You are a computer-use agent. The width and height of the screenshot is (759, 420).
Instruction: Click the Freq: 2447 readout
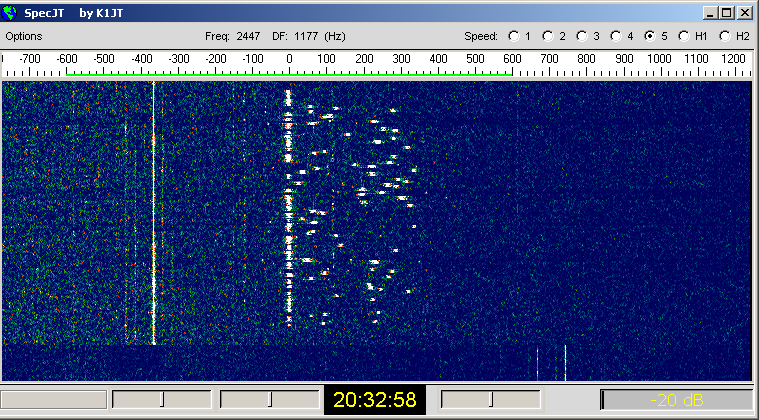(232, 36)
